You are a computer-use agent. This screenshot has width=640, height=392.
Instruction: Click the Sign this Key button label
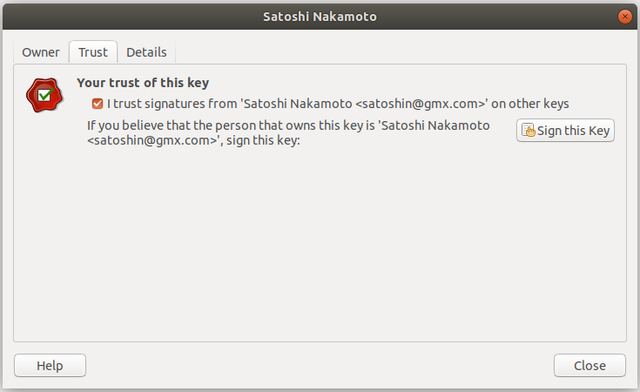(x=573, y=131)
